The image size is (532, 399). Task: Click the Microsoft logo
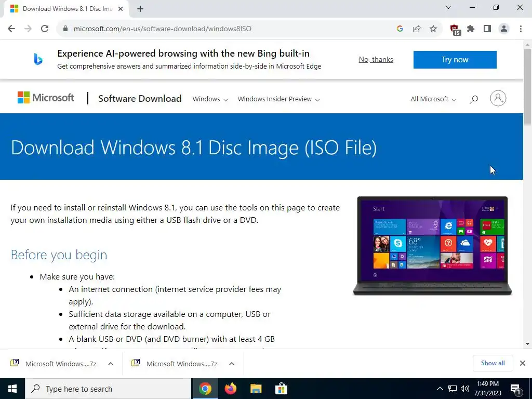(46, 98)
